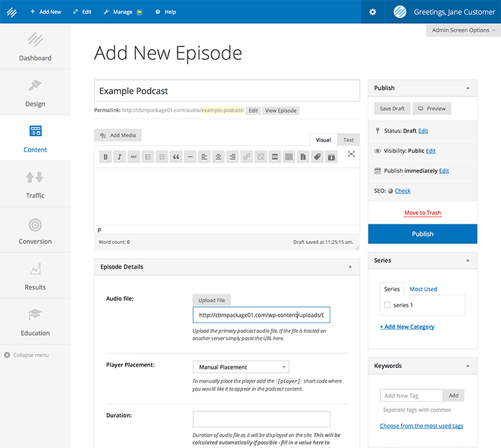501x448 pixels.
Task: Click Move to Trash
Action: coord(422,212)
